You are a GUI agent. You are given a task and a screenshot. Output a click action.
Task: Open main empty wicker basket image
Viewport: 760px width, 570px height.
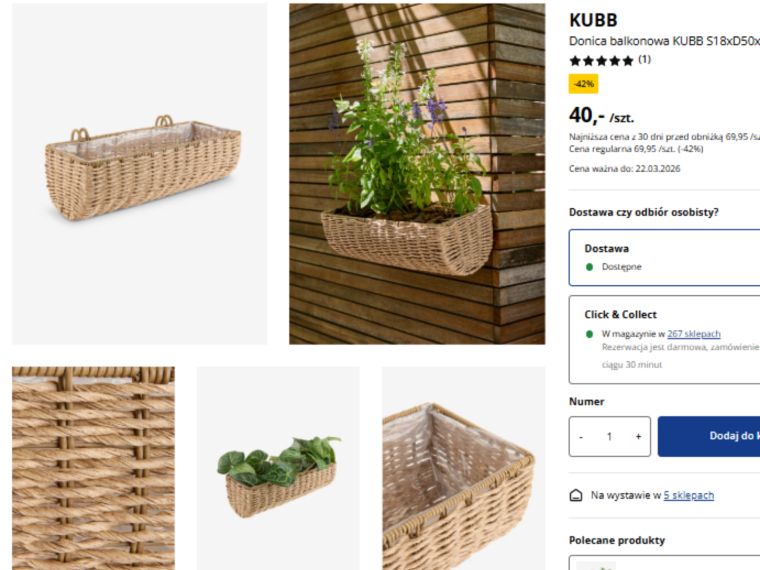[140, 174]
